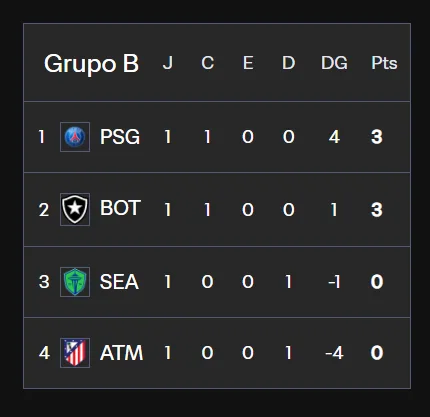Select the DG column header

point(334,63)
